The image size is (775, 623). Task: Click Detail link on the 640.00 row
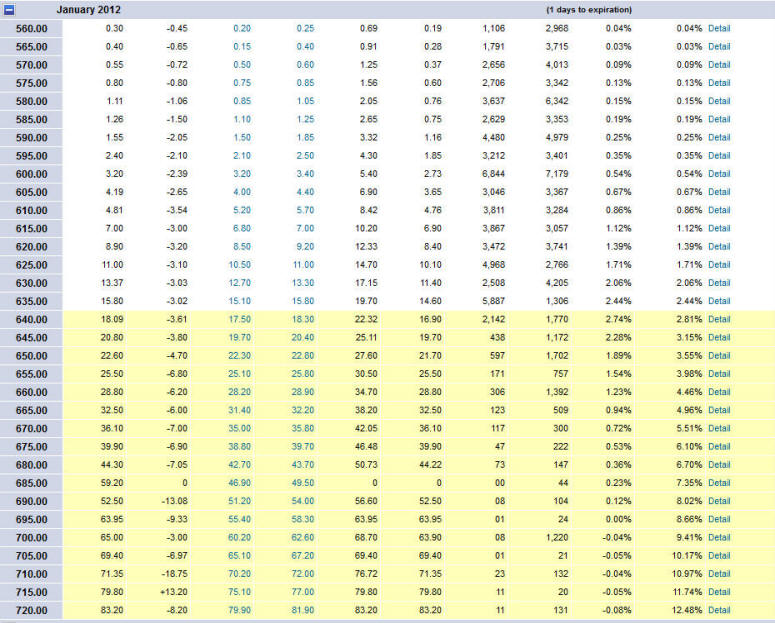pos(719,319)
